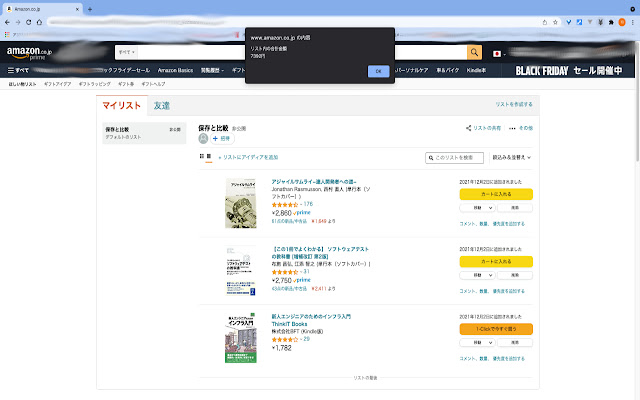
Task: Select 保存と比較 list in the sidebar
Action: pos(144,133)
